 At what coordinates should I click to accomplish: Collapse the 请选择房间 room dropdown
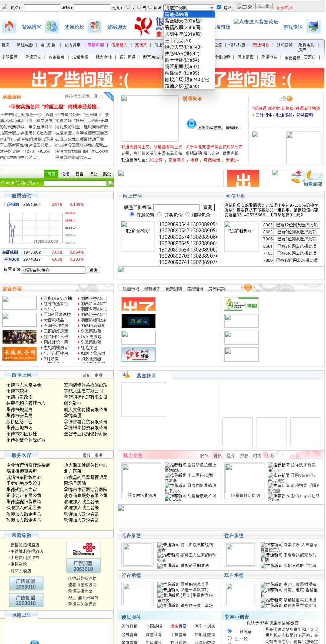(x=189, y=7)
